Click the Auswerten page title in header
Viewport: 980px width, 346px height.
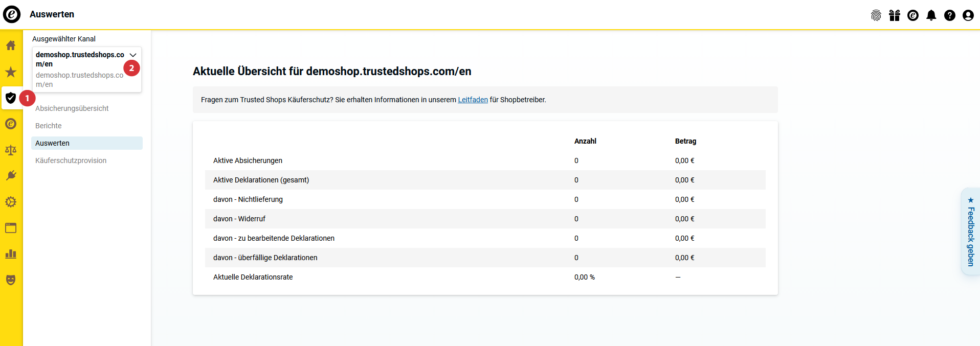(52, 14)
